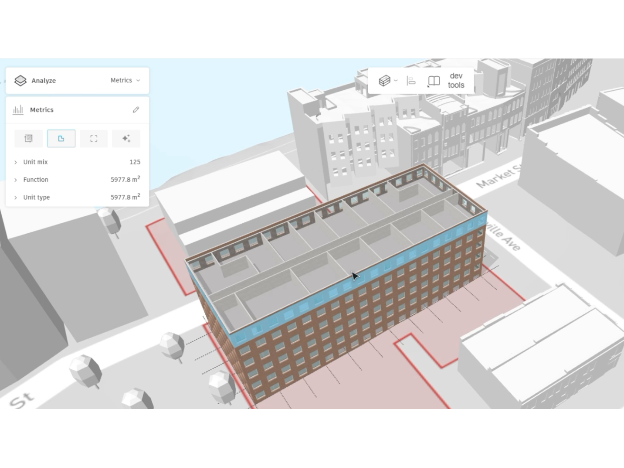Expand the Unit mix row
The height and width of the screenshot is (468, 624).
(15, 162)
